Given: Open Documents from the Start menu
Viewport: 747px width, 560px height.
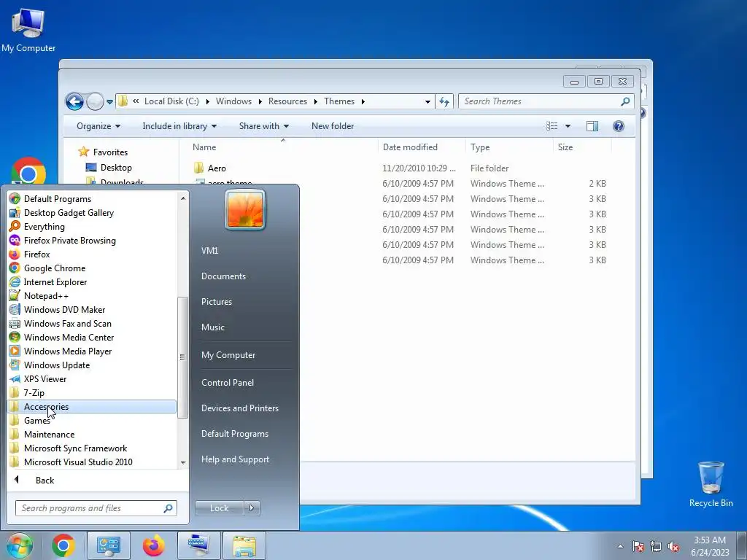Looking at the screenshot, I should [223, 276].
